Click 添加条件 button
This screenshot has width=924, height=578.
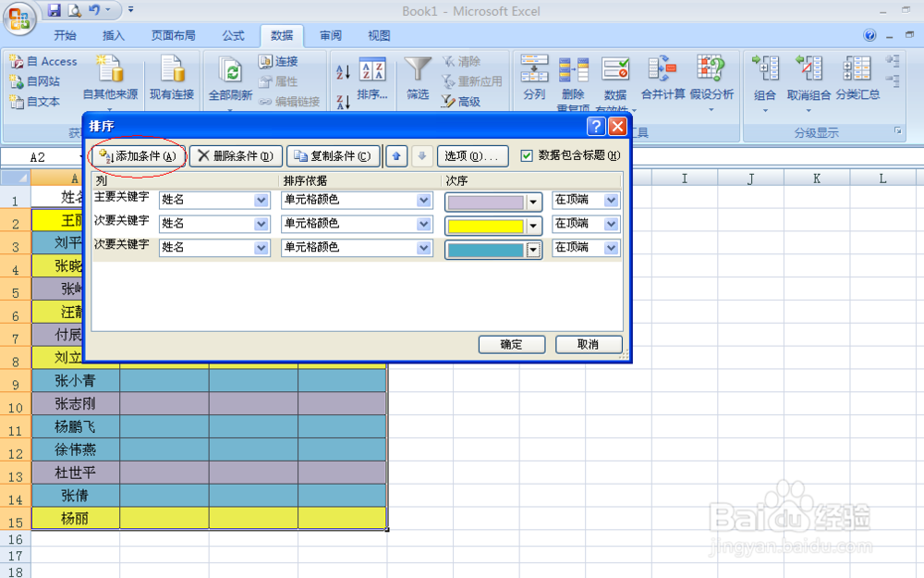click(139, 156)
